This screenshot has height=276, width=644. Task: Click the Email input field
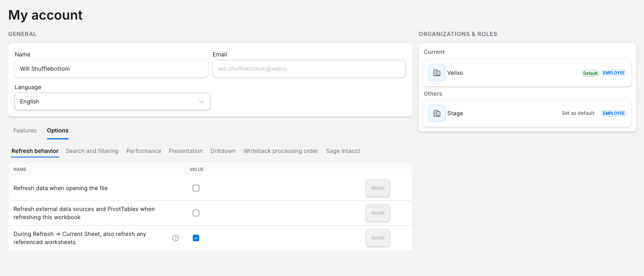pos(309,69)
